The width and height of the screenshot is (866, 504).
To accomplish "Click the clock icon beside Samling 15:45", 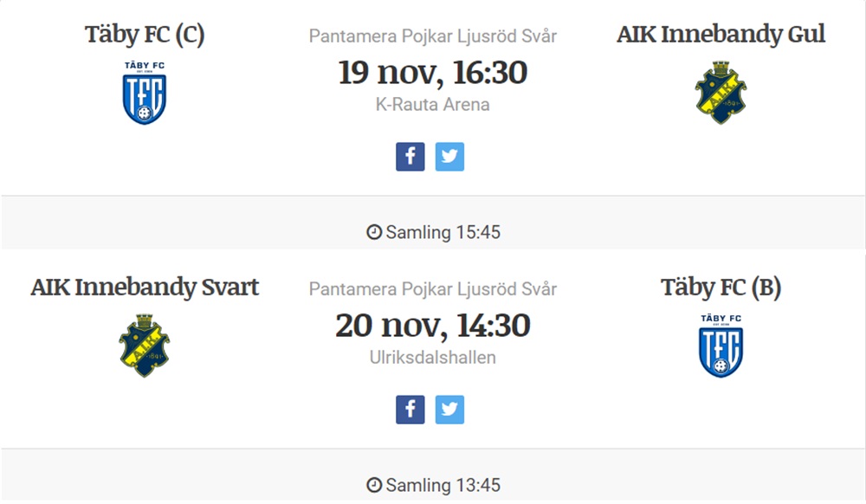I will pyautogui.click(x=374, y=232).
